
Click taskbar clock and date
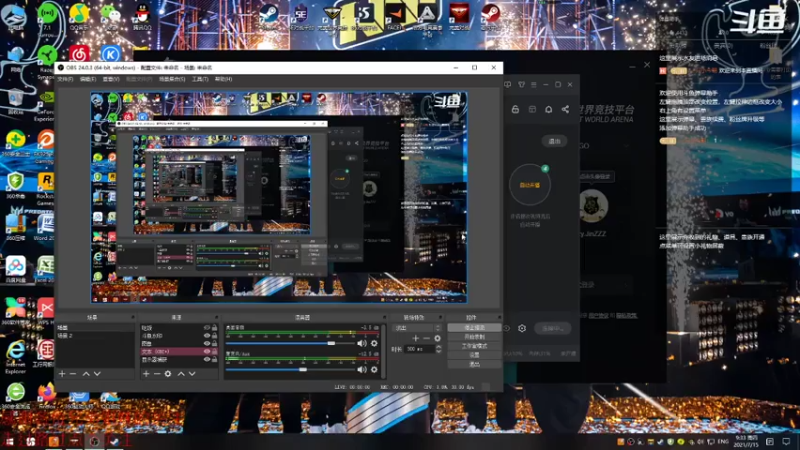746,441
